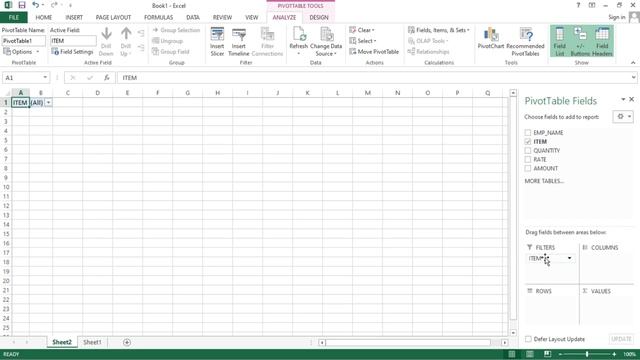Switch to the INSERT tab

point(74,18)
